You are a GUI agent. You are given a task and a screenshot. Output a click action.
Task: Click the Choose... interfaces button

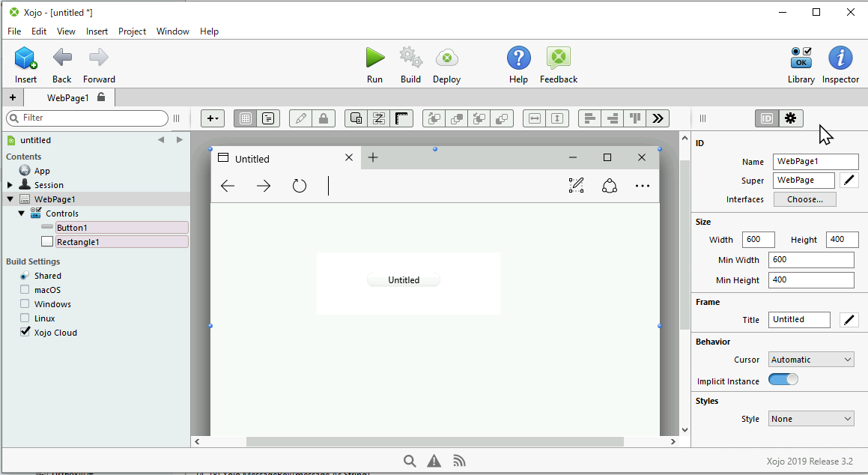[x=805, y=199]
